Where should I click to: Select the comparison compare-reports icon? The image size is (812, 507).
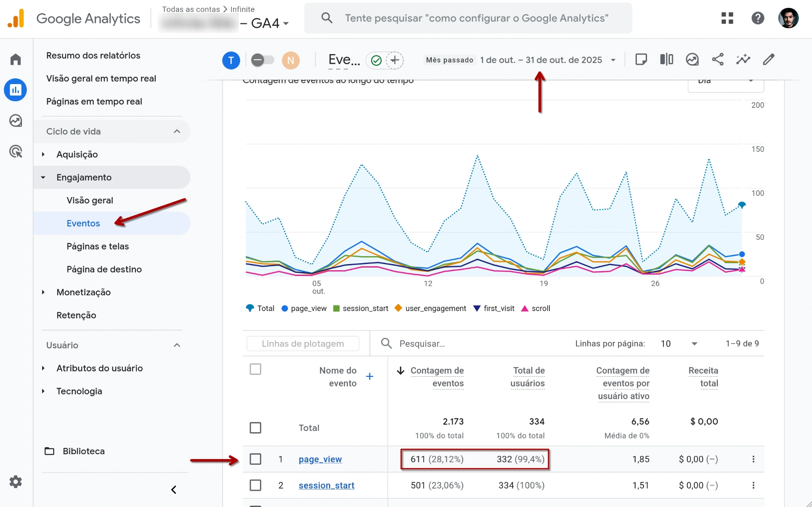click(x=666, y=59)
